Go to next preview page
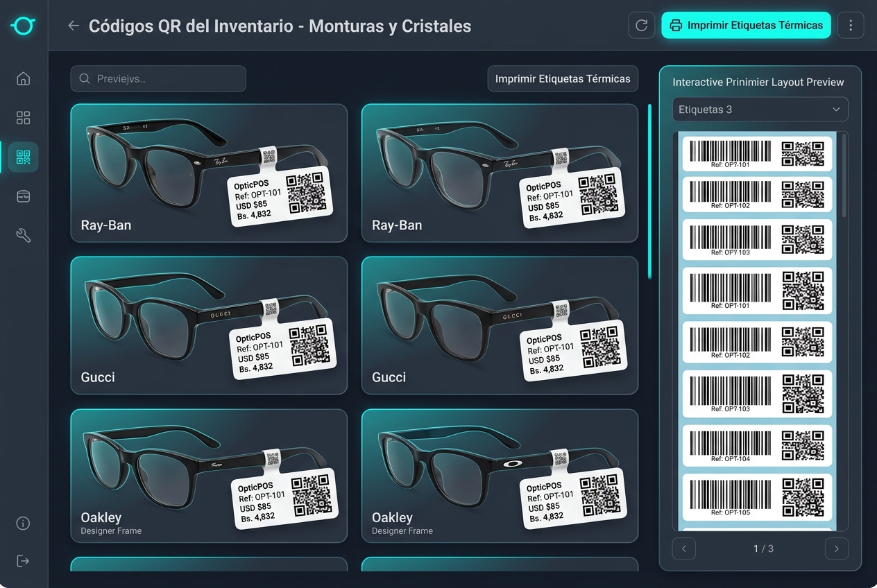 837,548
